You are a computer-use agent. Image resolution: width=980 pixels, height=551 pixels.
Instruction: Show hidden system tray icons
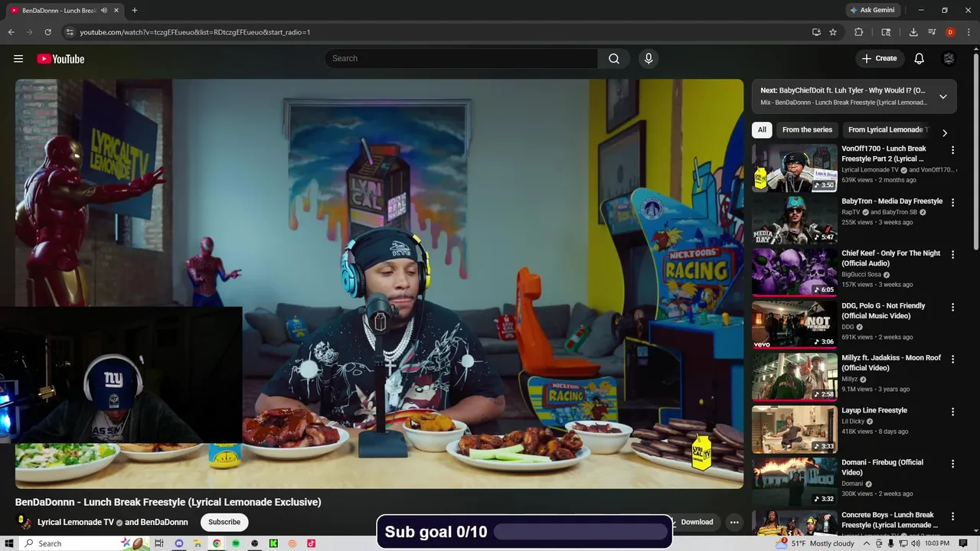867,543
